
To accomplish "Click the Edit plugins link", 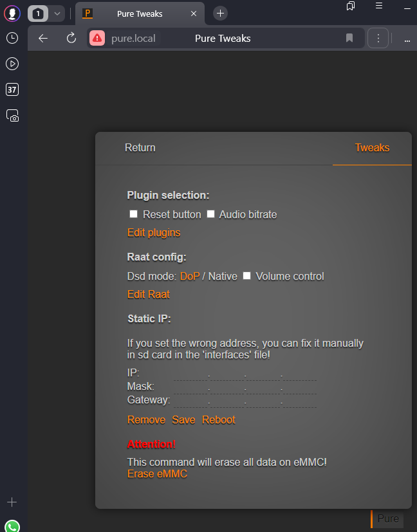I will (154, 233).
